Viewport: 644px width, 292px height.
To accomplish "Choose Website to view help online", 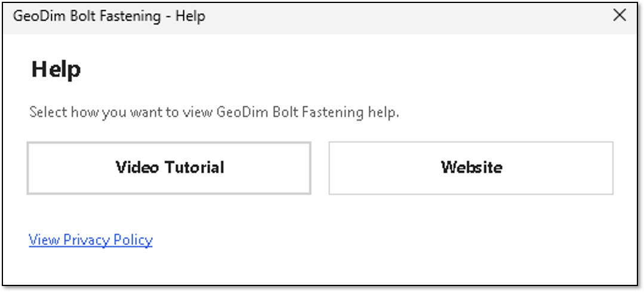I will click(471, 168).
